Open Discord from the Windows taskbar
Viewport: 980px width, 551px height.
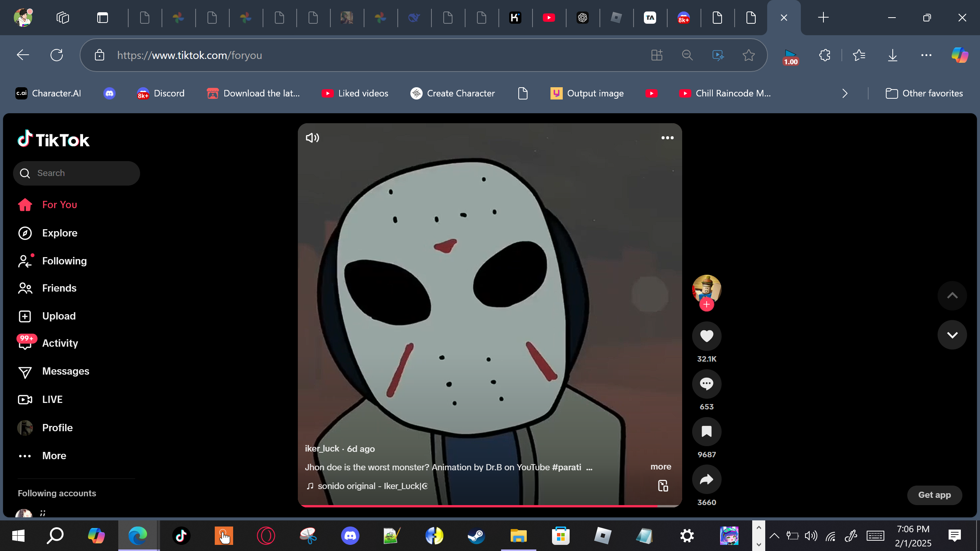(350, 536)
